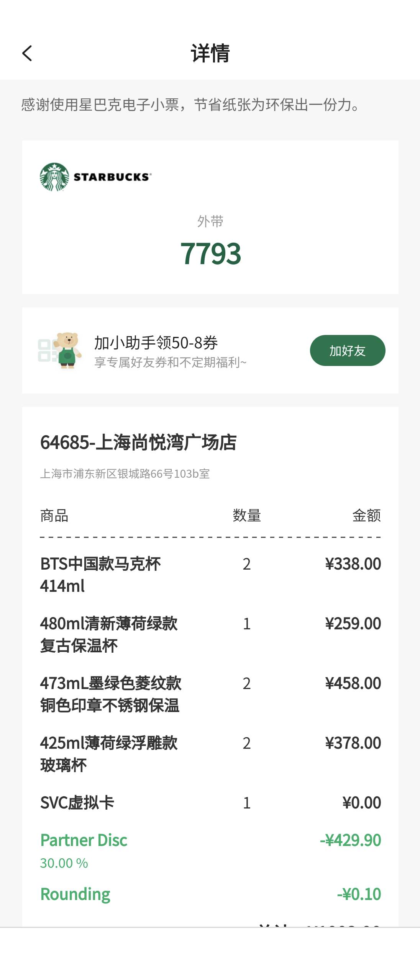Viewport: 420px width, 980px height.
Task: Select the 473mL墨绿色菱纹款 item row
Action: point(210,694)
